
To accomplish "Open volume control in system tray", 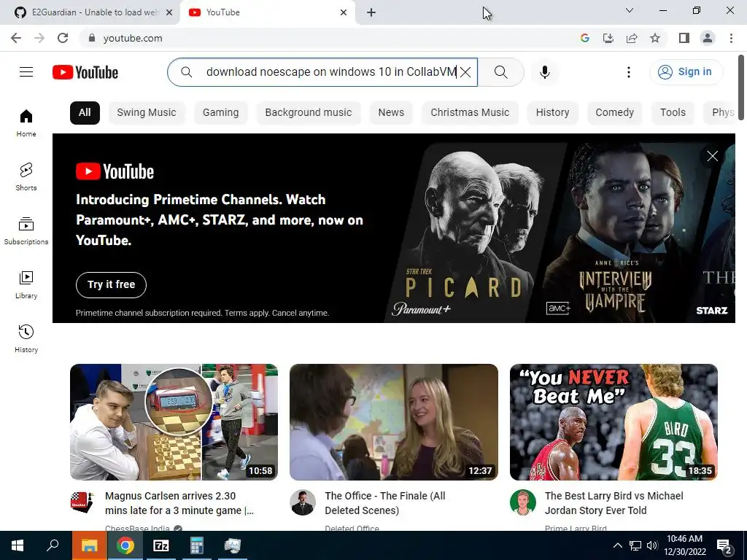I will (x=652, y=545).
